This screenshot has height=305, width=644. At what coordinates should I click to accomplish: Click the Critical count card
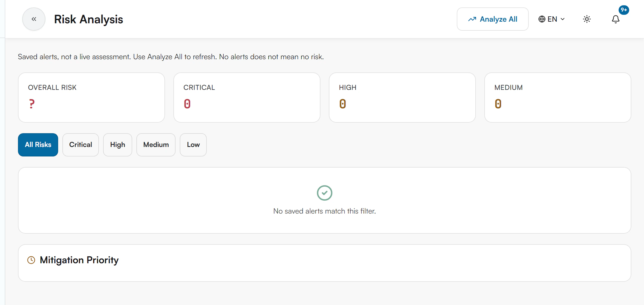[x=247, y=98]
